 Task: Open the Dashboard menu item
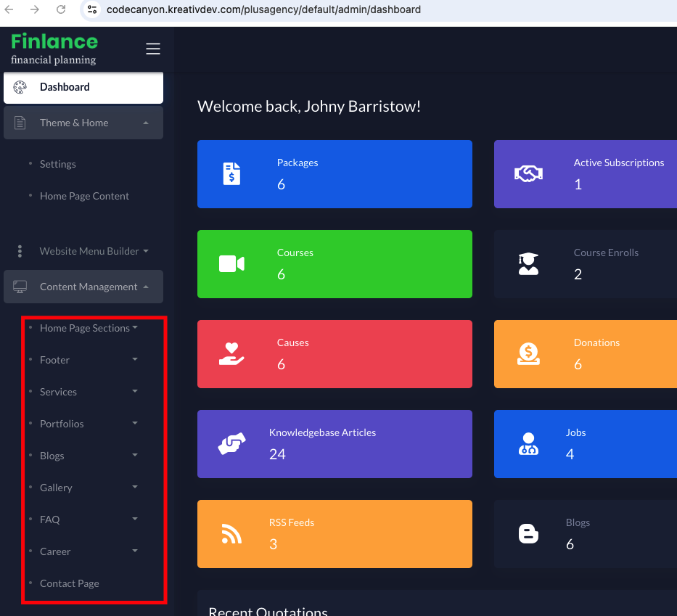tap(65, 87)
